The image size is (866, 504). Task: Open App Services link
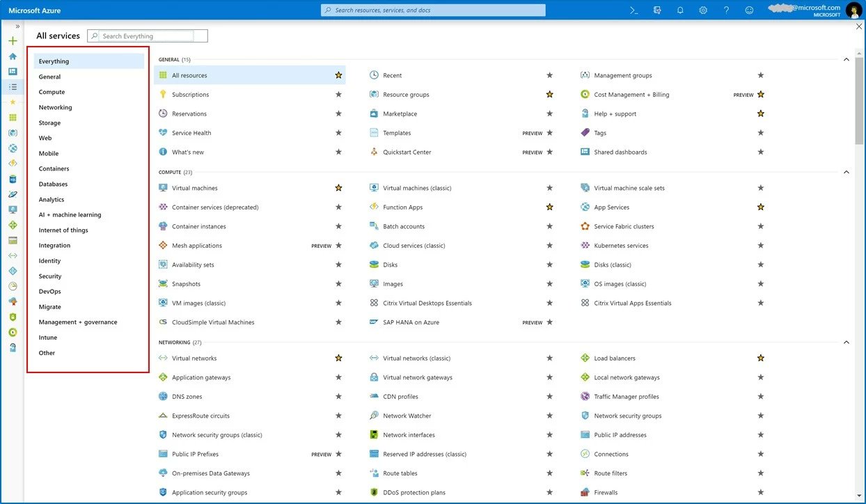click(611, 207)
